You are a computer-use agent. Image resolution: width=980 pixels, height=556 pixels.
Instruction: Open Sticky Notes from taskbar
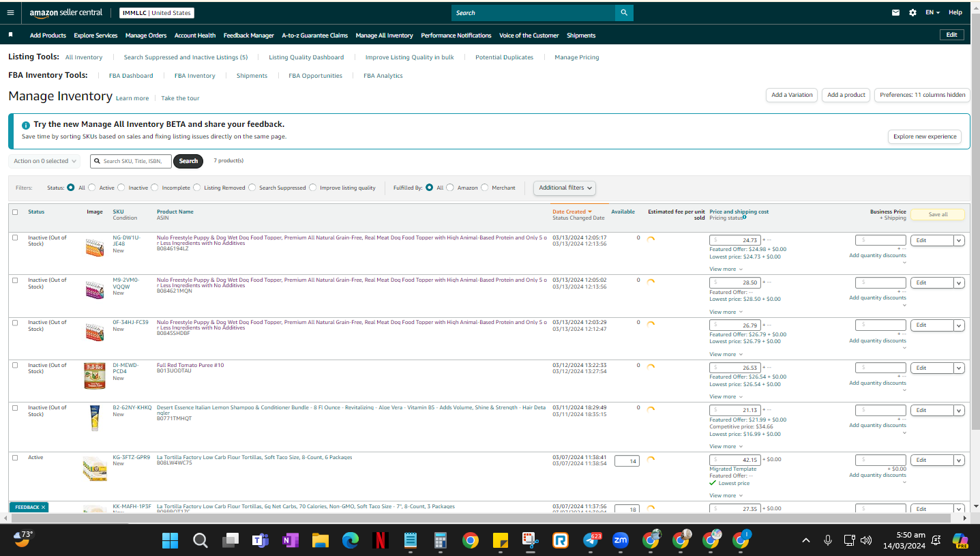coord(501,541)
